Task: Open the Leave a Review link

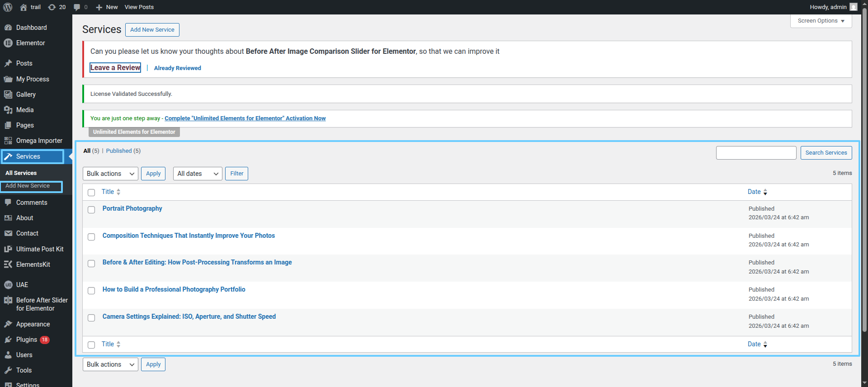Action: (x=115, y=68)
